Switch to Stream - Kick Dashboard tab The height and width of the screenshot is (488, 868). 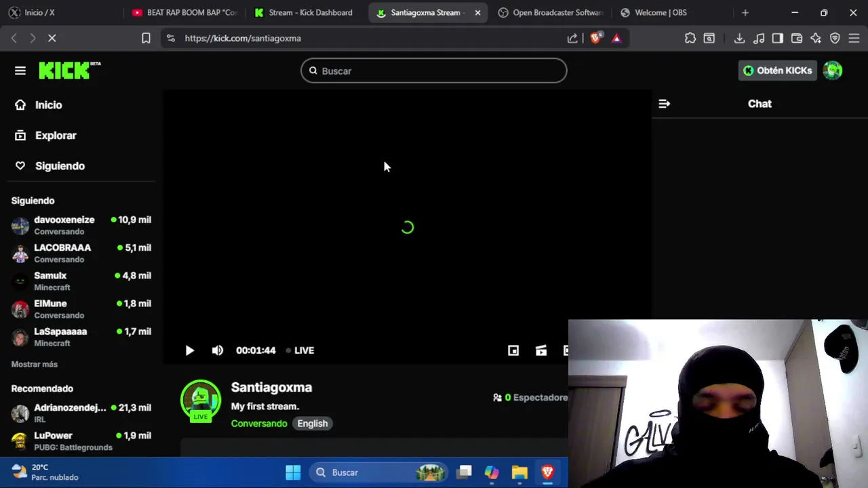click(304, 12)
